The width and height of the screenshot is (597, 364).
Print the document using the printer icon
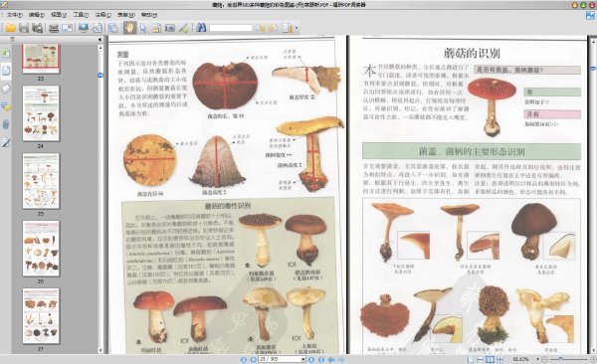(54, 28)
